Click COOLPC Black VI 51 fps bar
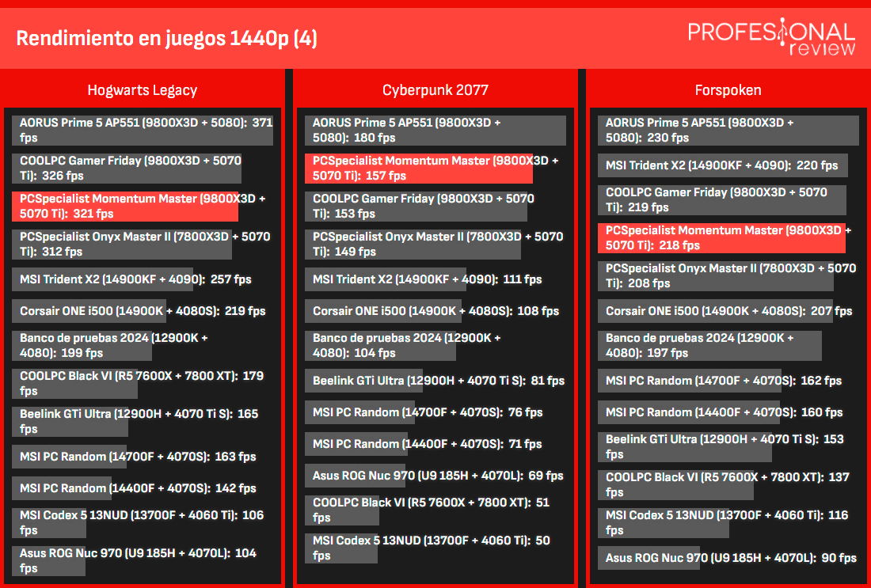Screen dimensions: 871x588 (x=342, y=510)
